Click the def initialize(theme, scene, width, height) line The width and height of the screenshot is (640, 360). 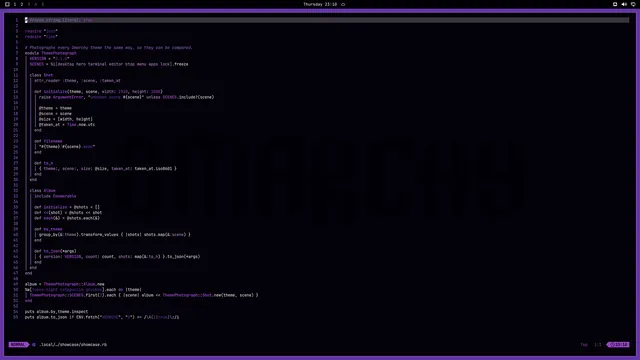[98, 92]
